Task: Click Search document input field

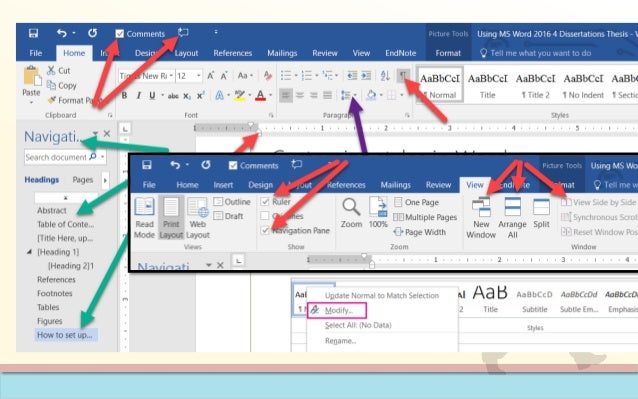Action: (x=57, y=157)
